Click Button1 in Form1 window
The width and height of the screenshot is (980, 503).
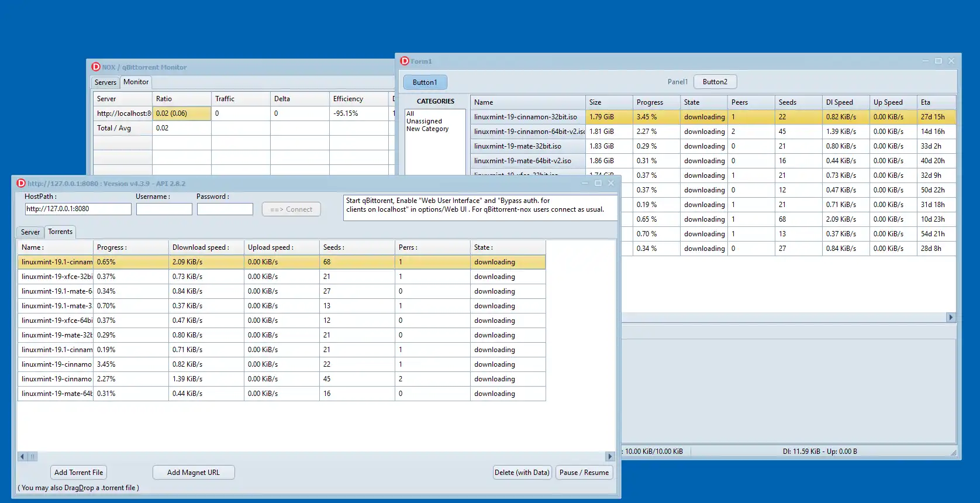(425, 82)
